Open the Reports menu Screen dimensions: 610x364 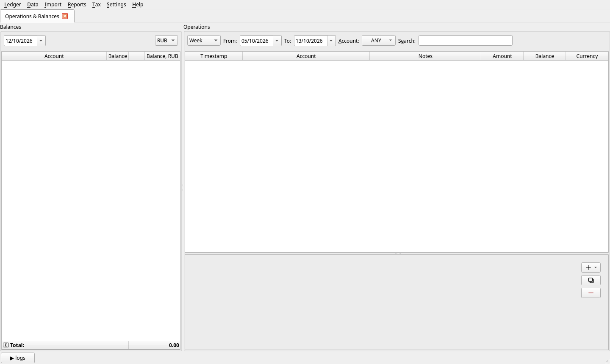click(77, 5)
